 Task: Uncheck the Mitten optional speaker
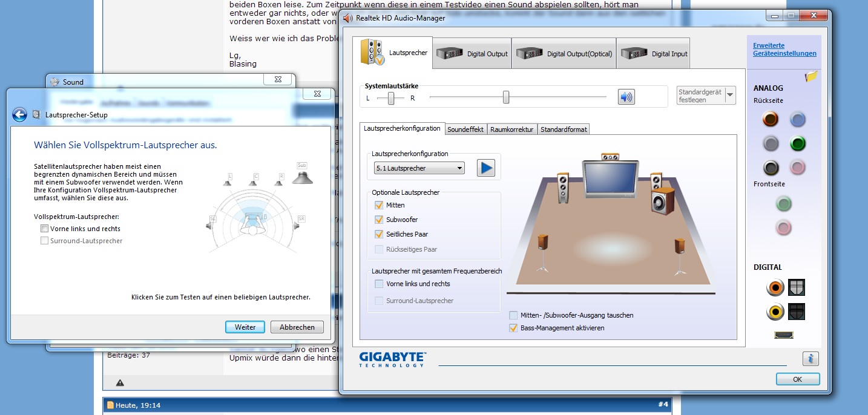[379, 205]
